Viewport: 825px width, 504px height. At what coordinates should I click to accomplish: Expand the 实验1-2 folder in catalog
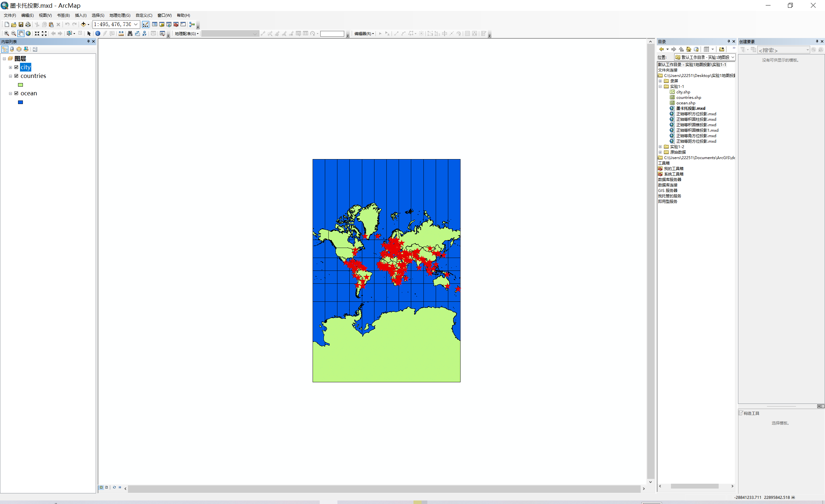point(660,147)
